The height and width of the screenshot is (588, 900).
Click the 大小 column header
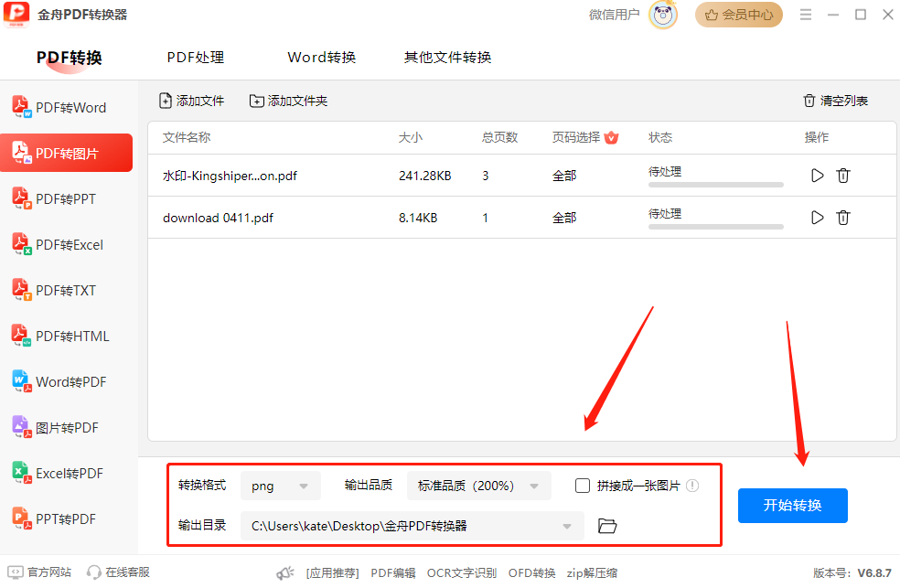(x=411, y=138)
